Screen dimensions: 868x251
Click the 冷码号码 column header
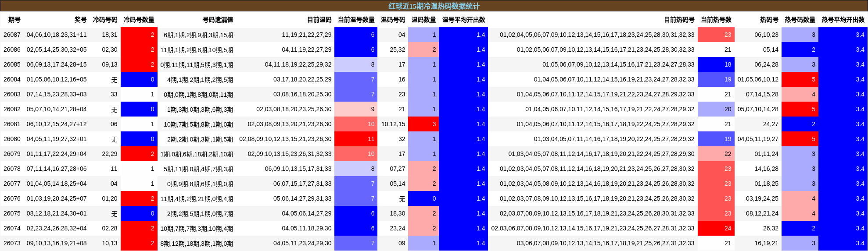pos(105,20)
